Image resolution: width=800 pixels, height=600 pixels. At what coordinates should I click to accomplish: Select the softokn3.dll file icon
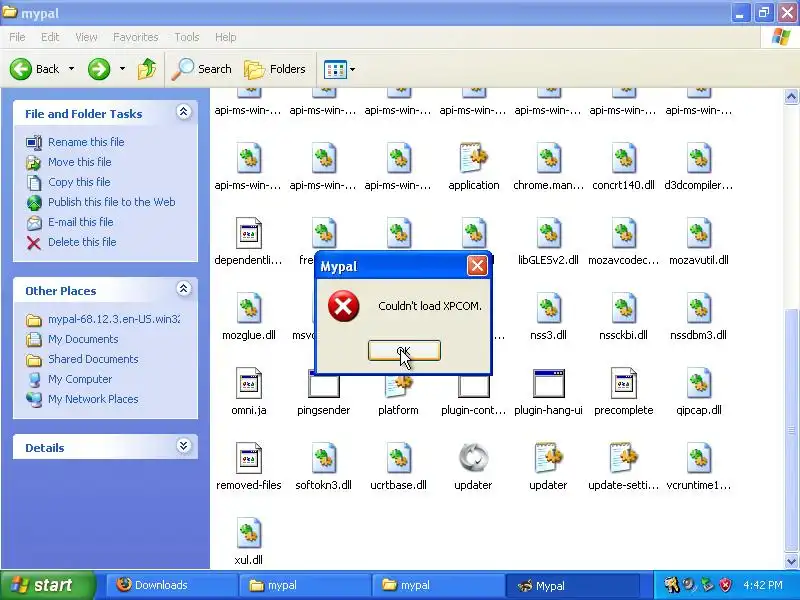pyautogui.click(x=323, y=458)
